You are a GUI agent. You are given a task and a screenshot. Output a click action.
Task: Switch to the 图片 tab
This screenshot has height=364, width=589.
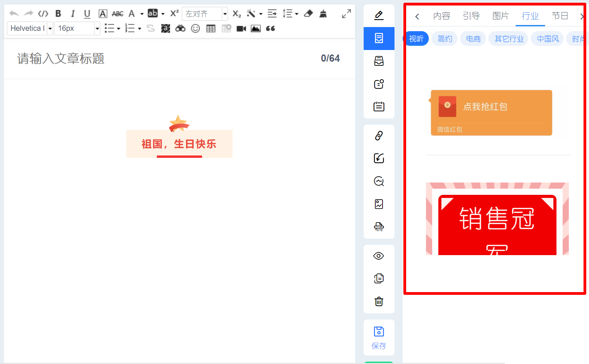tap(500, 16)
